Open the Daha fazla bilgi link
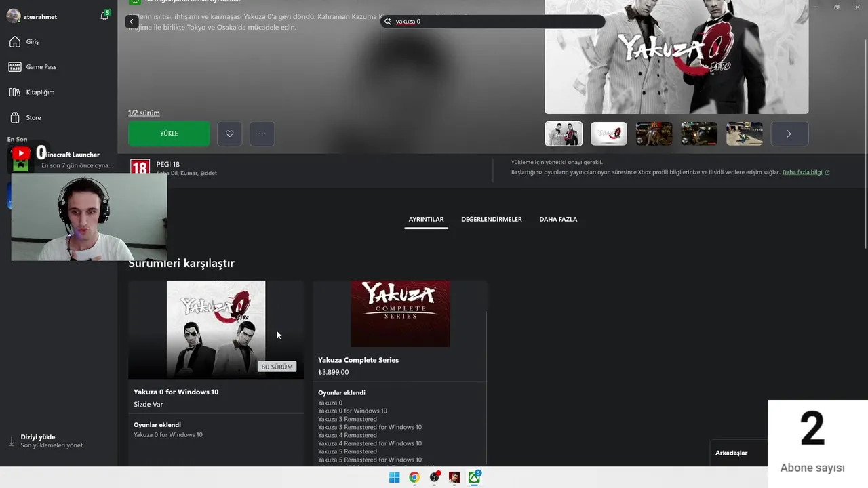868x488 pixels. [x=802, y=172]
